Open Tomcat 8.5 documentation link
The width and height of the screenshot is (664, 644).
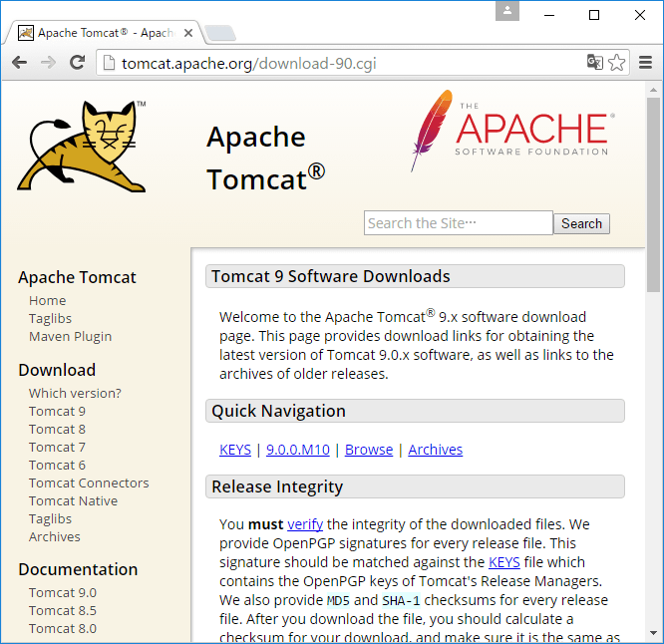[62, 610]
